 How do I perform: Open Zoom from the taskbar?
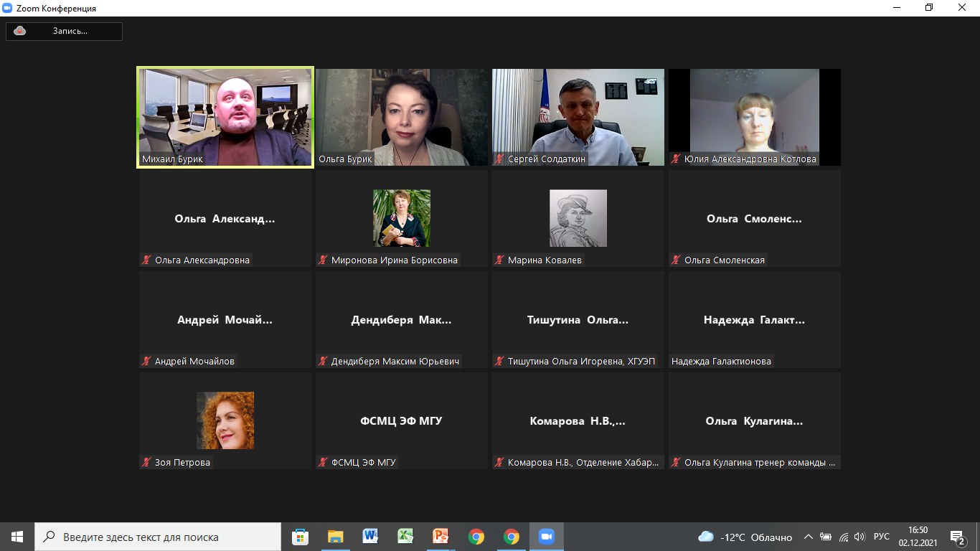point(547,537)
